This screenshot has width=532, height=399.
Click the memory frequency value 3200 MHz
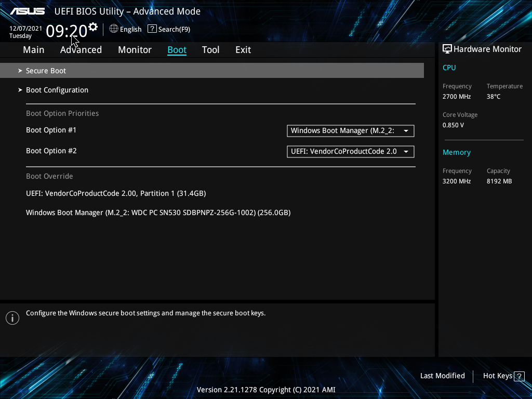click(457, 181)
